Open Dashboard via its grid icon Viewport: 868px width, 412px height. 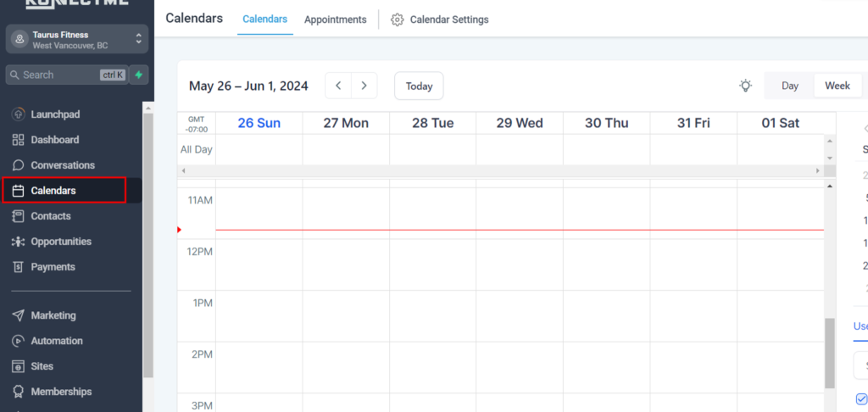(18, 140)
